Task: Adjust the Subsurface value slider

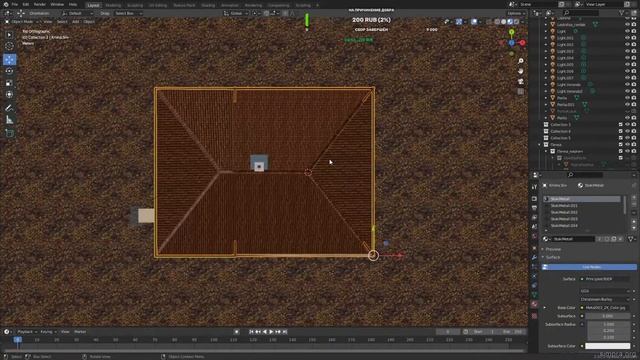Action: 608,316
